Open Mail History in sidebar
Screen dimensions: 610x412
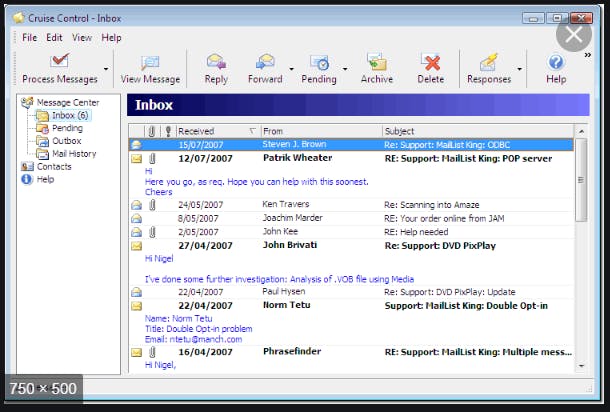click(x=74, y=154)
